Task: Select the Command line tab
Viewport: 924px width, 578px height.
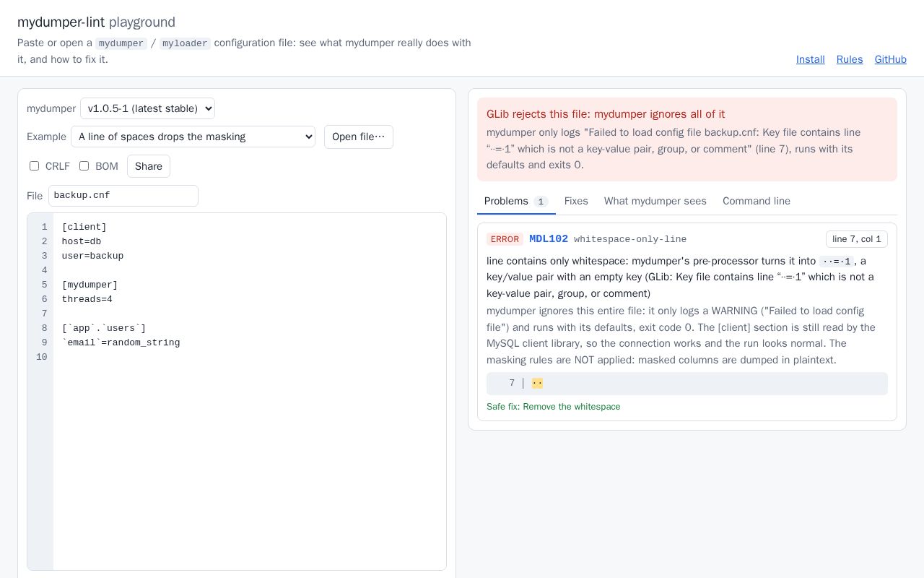Action: click(757, 201)
